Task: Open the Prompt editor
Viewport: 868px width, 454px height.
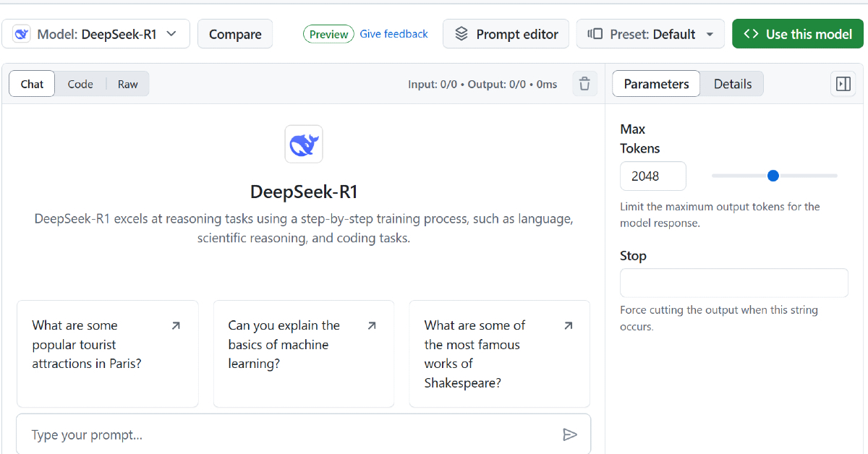Action: point(506,33)
